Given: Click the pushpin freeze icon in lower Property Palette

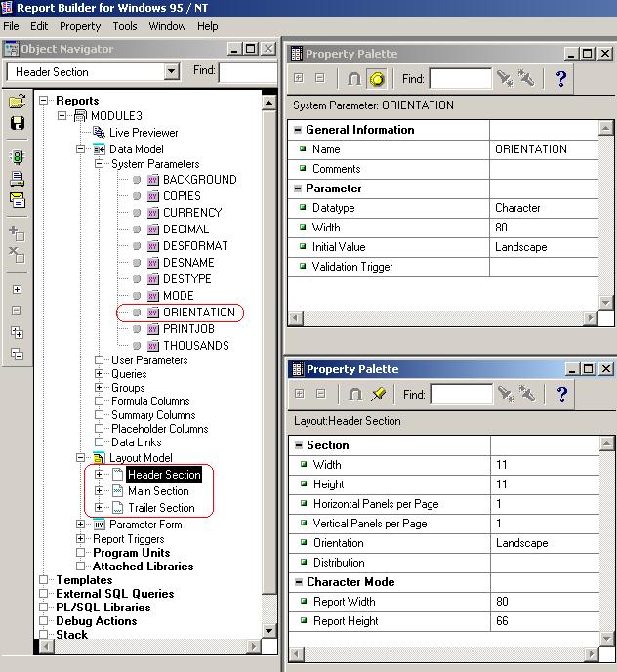Looking at the screenshot, I should (378, 395).
